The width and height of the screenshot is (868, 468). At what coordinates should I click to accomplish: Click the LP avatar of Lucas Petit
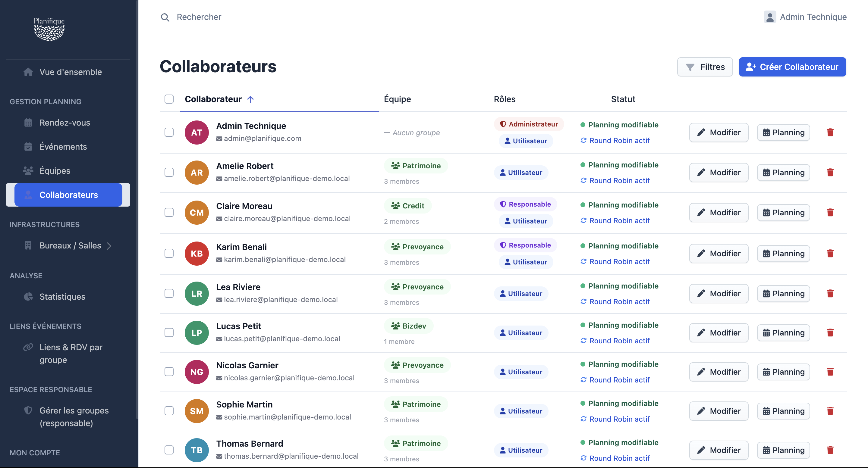tap(197, 333)
